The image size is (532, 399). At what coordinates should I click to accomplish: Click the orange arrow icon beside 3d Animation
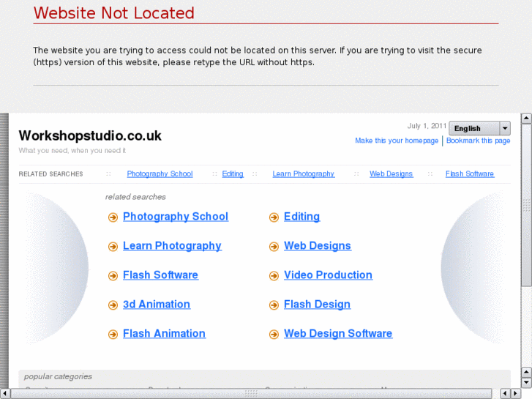click(113, 305)
